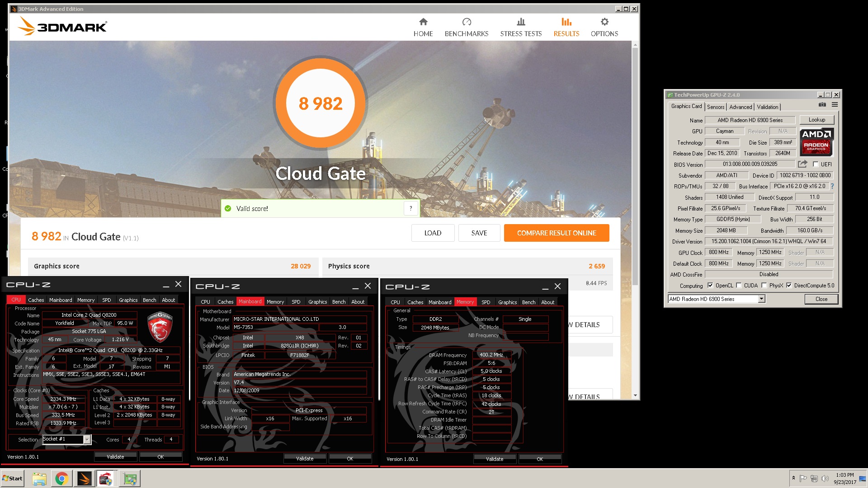Click the 3DMark vertical scrollbar thumb
The image size is (868, 488).
(635, 167)
